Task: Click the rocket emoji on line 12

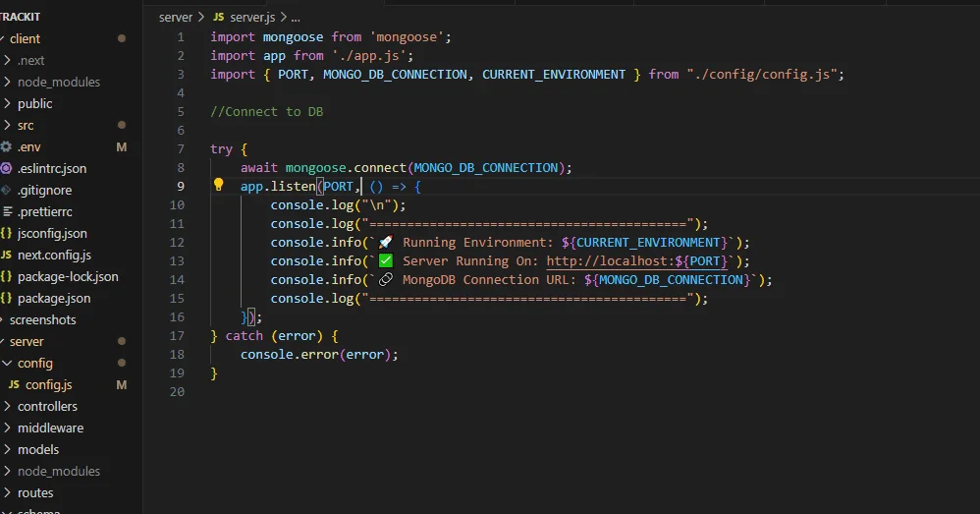Action: pyautogui.click(x=386, y=242)
